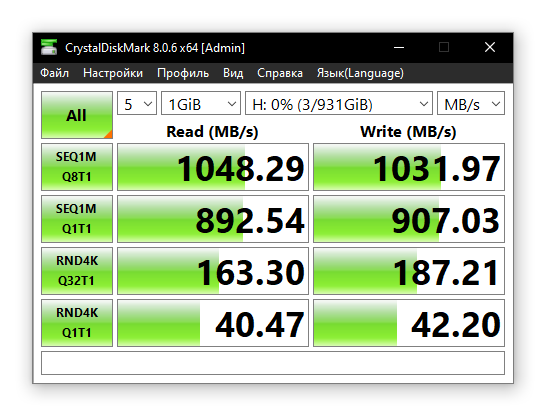
Task: Click the 907.03 write result
Action: (x=409, y=219)
